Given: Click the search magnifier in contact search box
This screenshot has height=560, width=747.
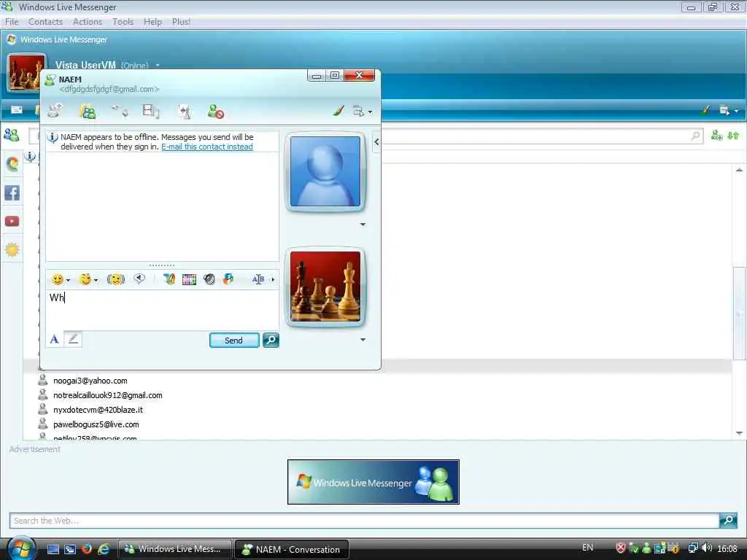Looking at the screenshot, I should pyautogui.click(x=695, y=136).
